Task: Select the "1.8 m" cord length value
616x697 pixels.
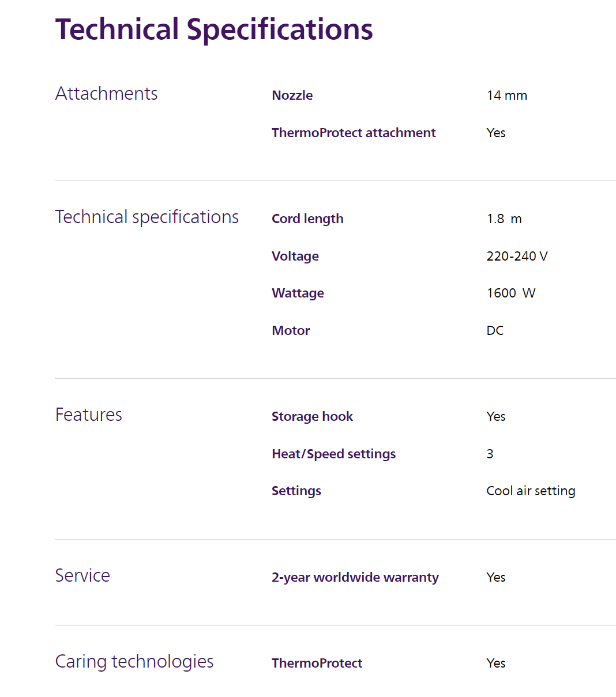Action: point(504,218)
